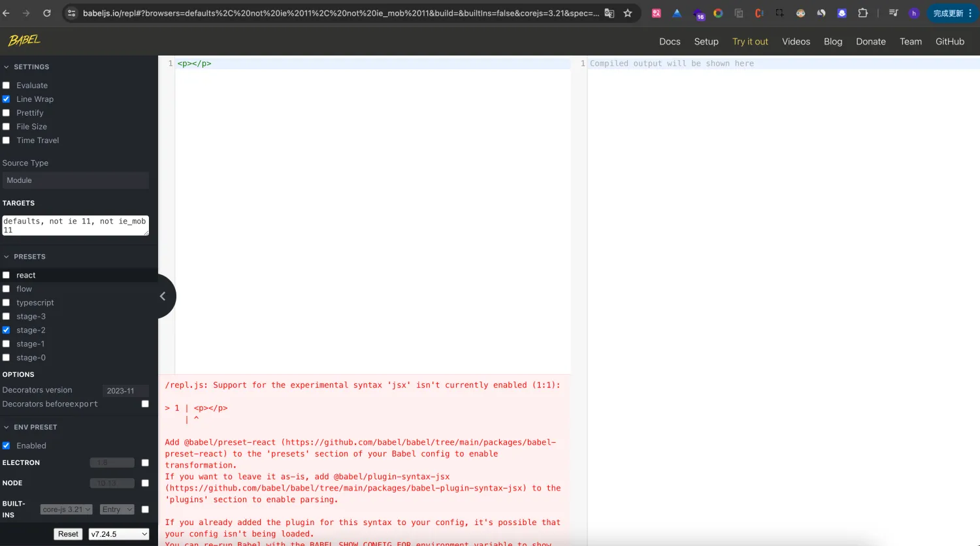Open the core-js 3.21 Built-ins dropdown
This screenshot has width=980, height=546.
pyautogui.click(x=66, y=509)
